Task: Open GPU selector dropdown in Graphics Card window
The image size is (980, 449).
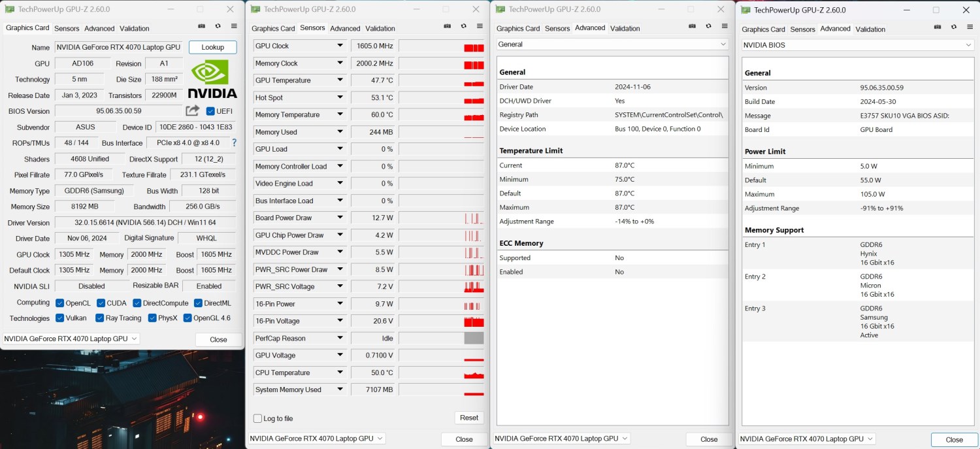Action: coord(71,339)
